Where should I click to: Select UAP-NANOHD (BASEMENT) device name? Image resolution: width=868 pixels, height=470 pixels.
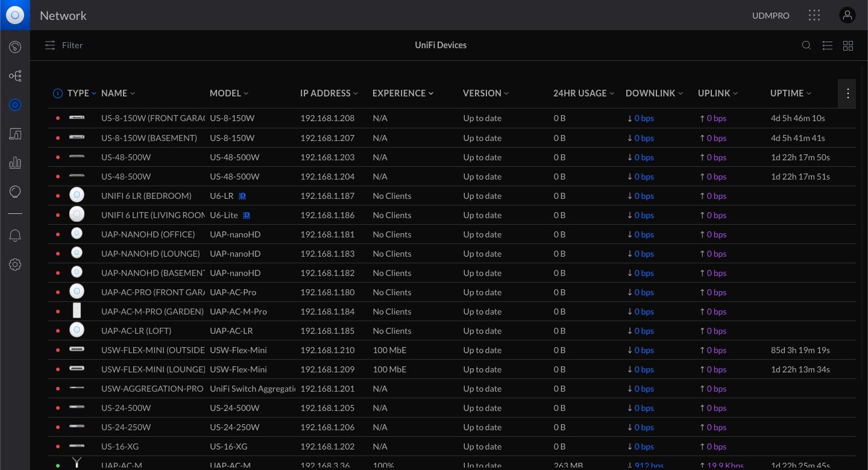(x=153, y=273)
